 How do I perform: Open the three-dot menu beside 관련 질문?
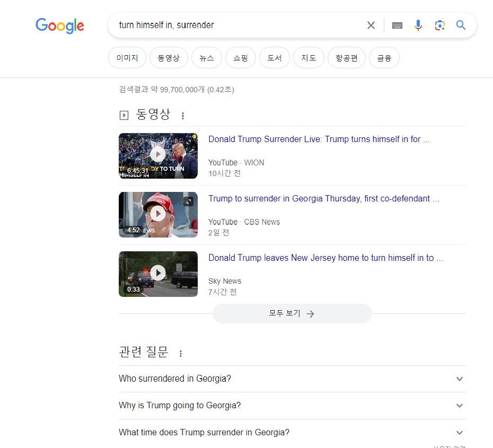[180, 354]
